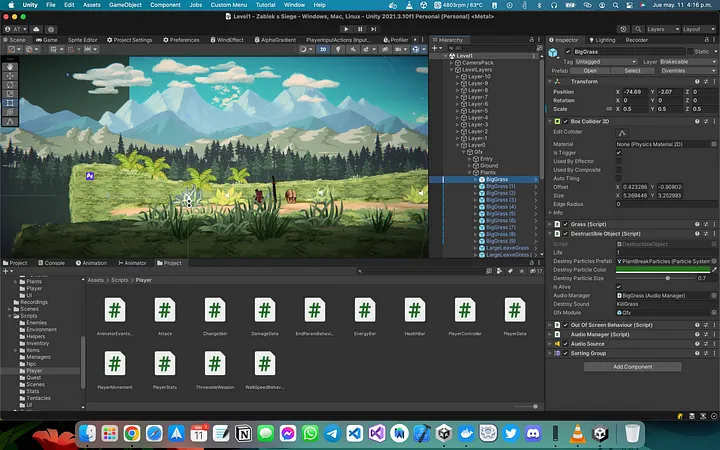720x450 pixels.
Task: Open Visual Studio Code from the Dock
Action: pyautogui.click(x=354, y=433)
